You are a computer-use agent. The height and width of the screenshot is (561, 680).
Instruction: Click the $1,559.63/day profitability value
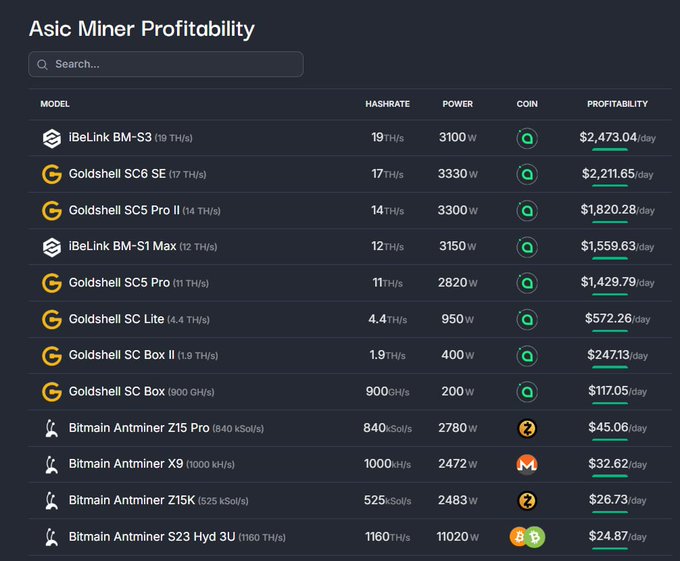pyautogui.click(x=618, y=246)
